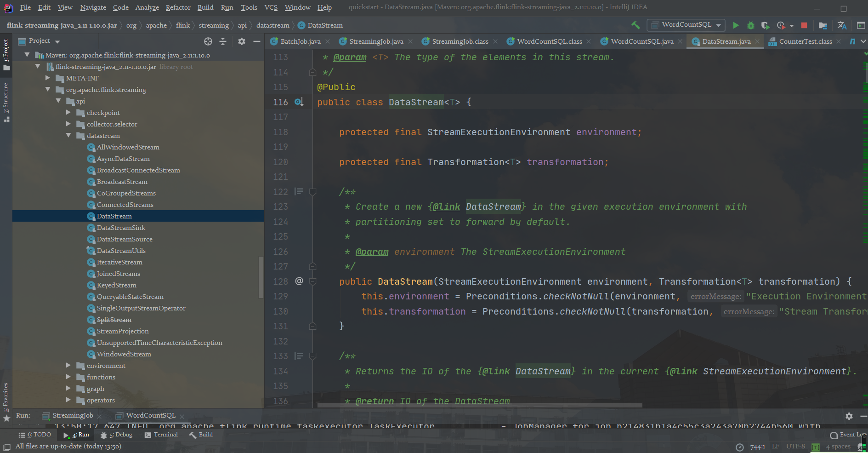Switch to WordCountSQL.java tab
This screenshot has width=868, height=453.
[642, 41]
